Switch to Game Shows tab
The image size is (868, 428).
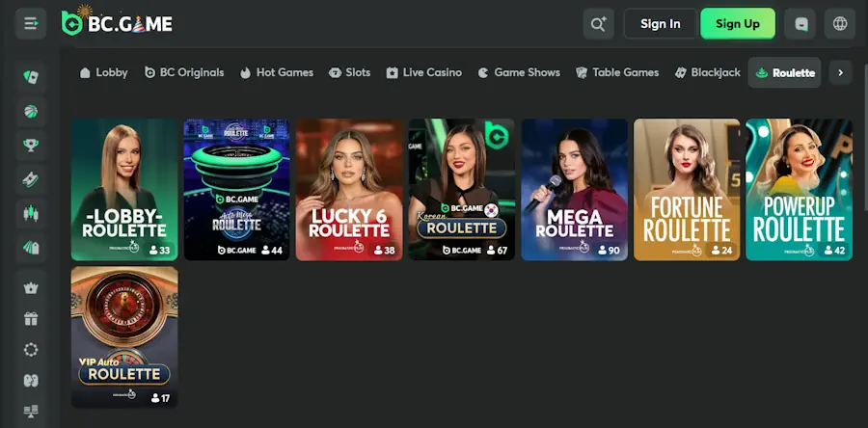click(519, 72)
